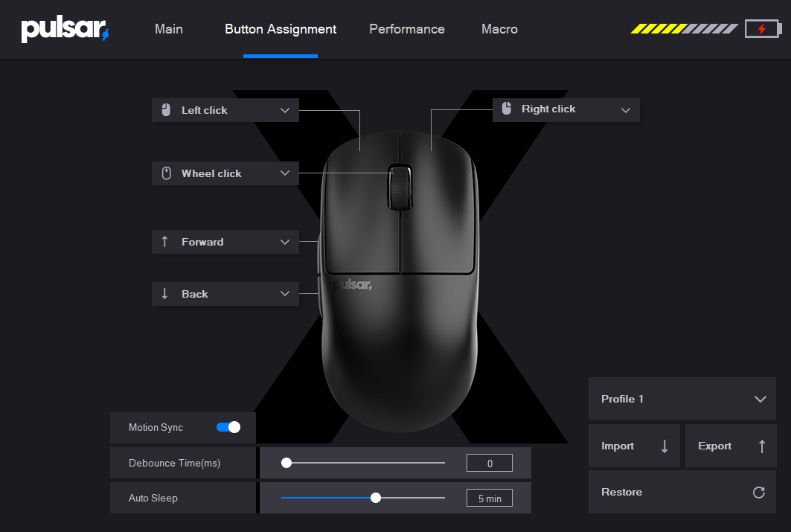Click the right click mouse icon
This screenshot has width=791, height=532.
[x=507, y=109]
